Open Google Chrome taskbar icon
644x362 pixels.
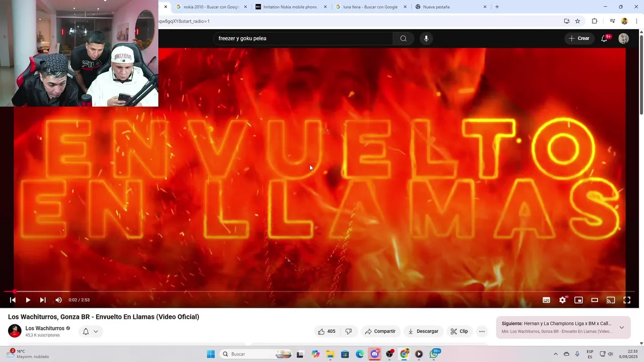(404, 354)
